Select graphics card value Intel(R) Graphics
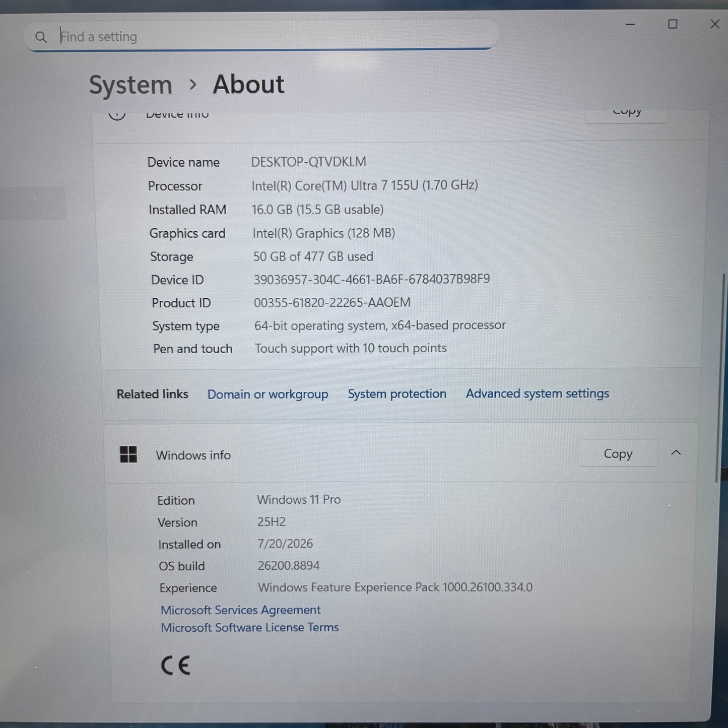 pos(323,233)
